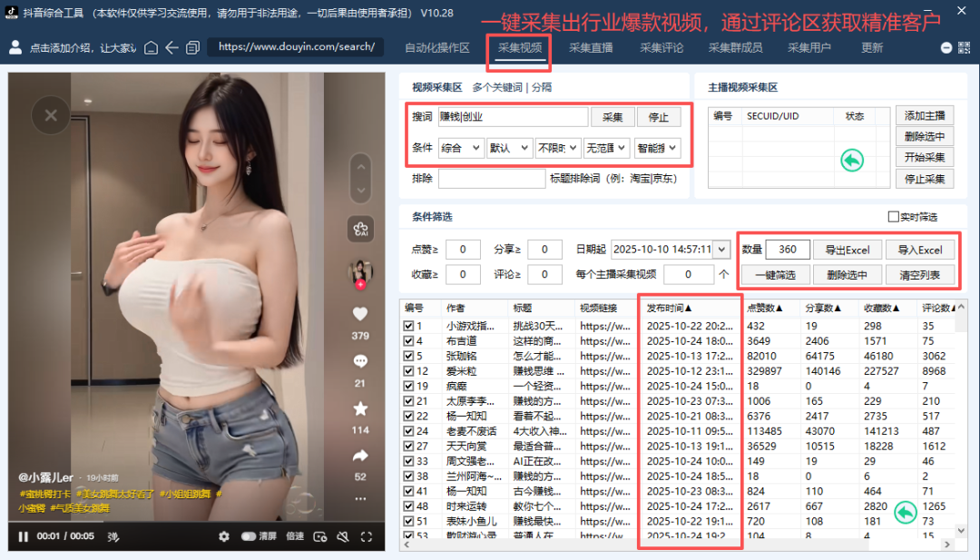Click the picture-in-picture icon in player
This screenshot has width=980, height=560.
tap(320, 536)
